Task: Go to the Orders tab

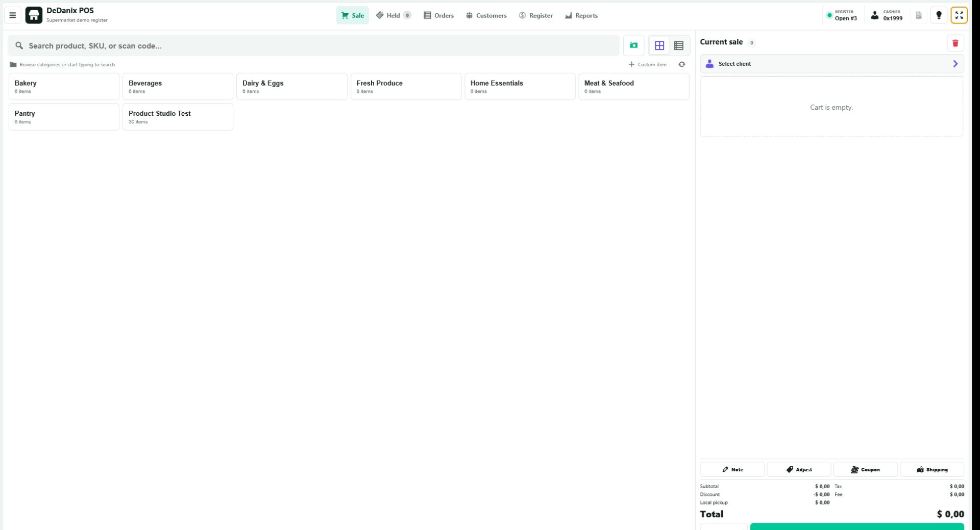Action: [438, 15]
